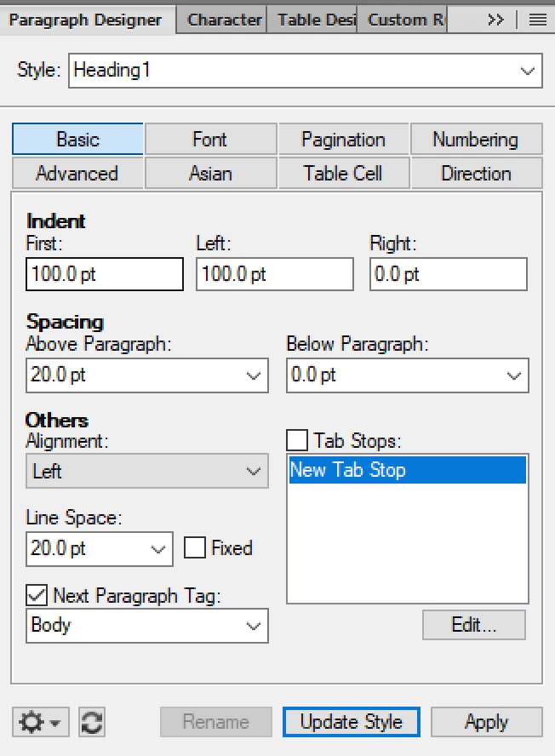This screenshot has height=756, width=555.
Task: Click the First indent input field
Action: point(105,274)
